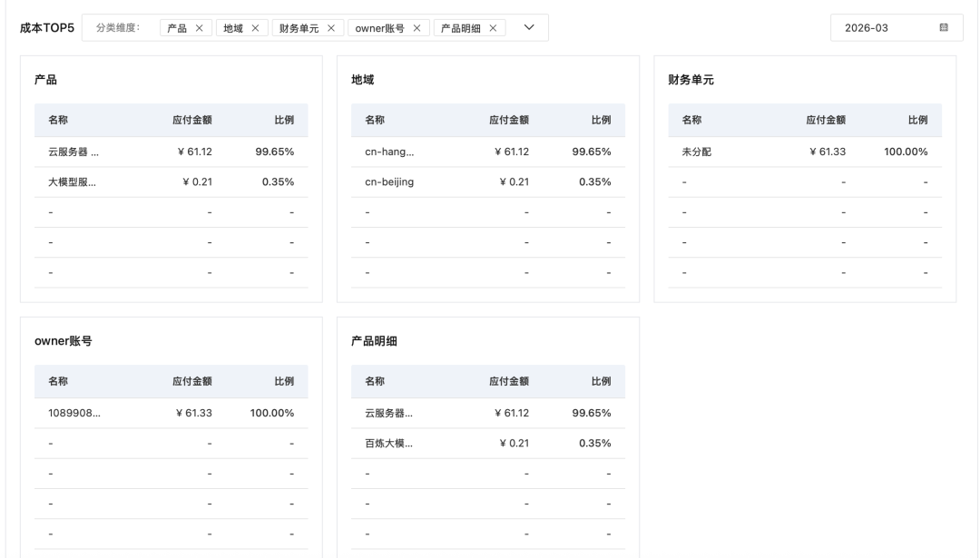This screenshot has width=980, height=558.
Task: Click 比例 header in 地域 table
Action: (601, 120)
